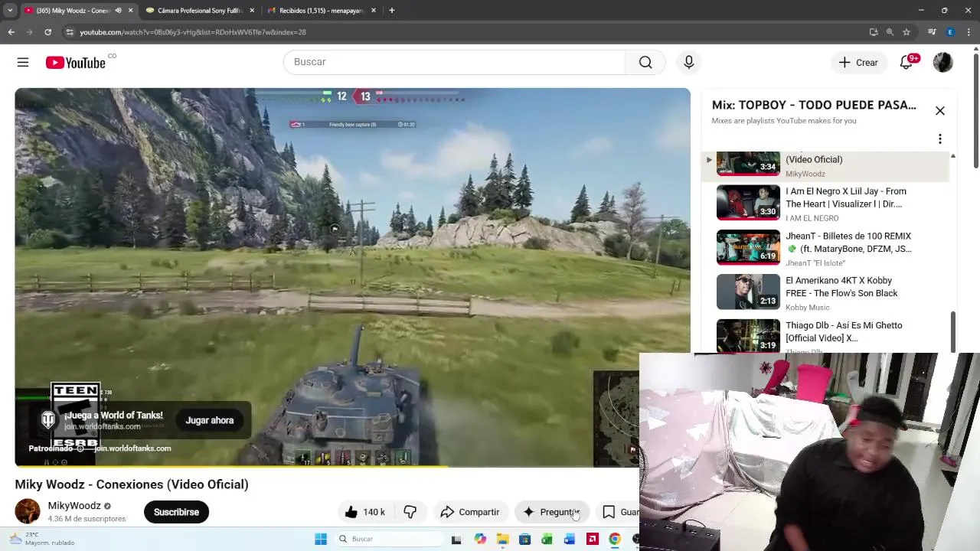Viewport: 980px width, 551px height.
Task: Reload the page with the refresh icon
Action: [47, 32]
